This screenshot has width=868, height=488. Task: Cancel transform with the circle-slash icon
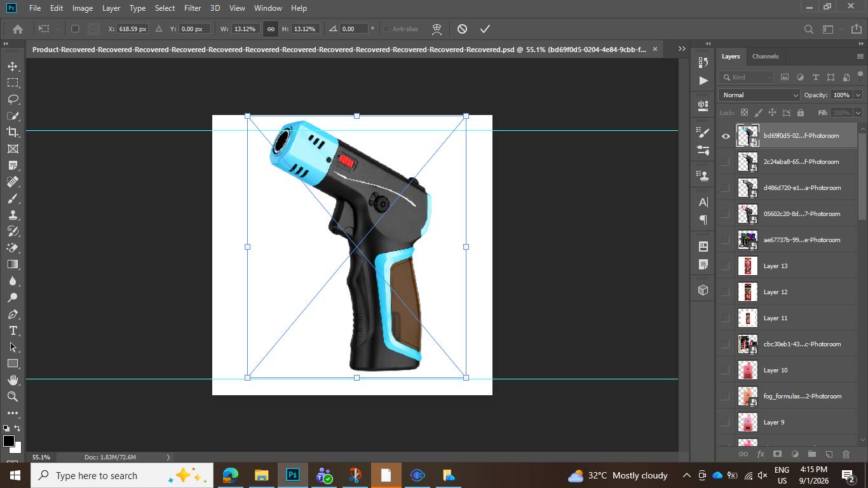(462, 29)
